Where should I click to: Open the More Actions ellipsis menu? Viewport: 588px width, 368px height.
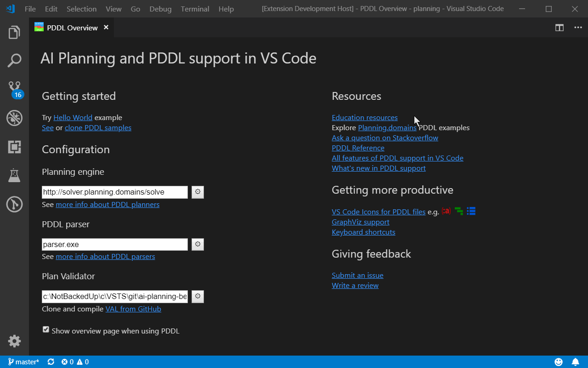578,28
